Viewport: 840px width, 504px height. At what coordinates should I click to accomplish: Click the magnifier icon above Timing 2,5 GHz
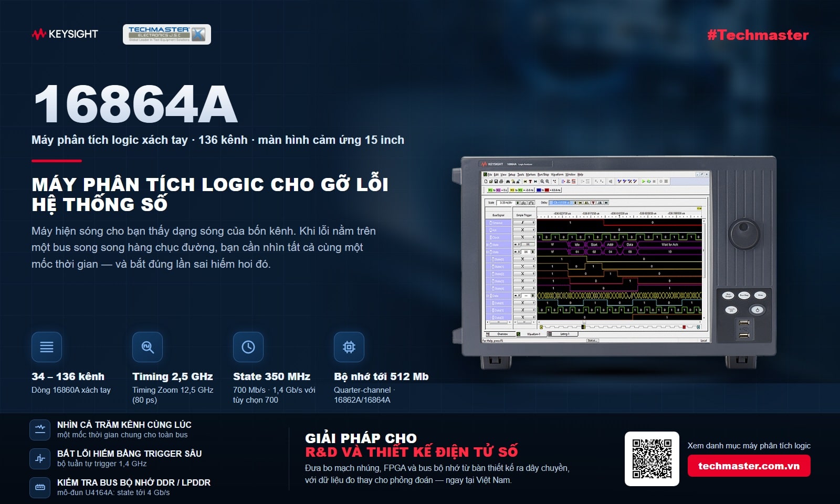click(148, 347)
